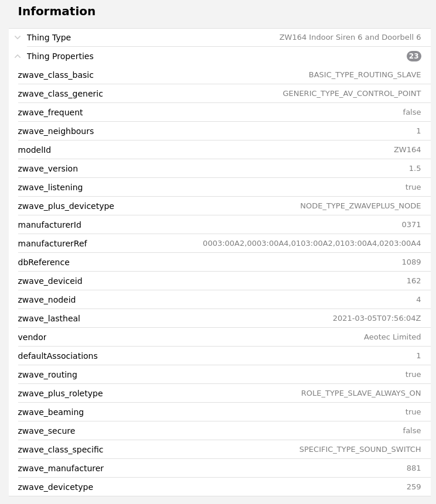The height and width of the screenshot is (504, 436).
Task: Click the Information section heading
Action: (x=57, y=11)
